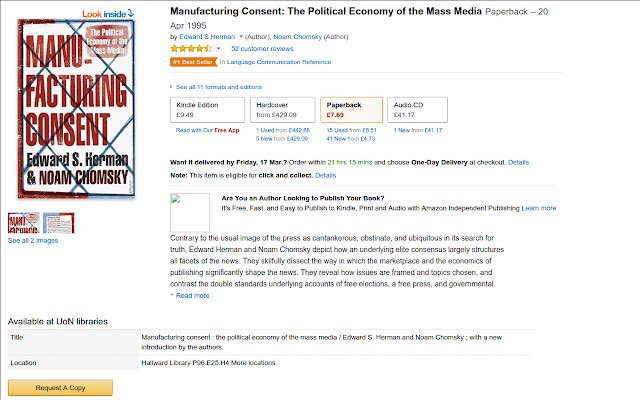Open the 52 customer reviews link
This screenshot has width=640, height=400.
[x=262, y=49]
